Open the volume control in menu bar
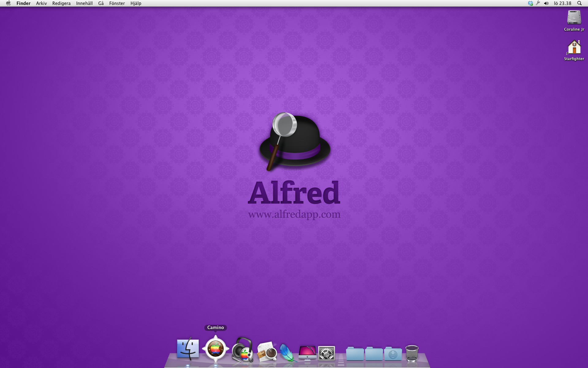Image resolution: width=588 pixels, height=368 pixels. (546, 3)
